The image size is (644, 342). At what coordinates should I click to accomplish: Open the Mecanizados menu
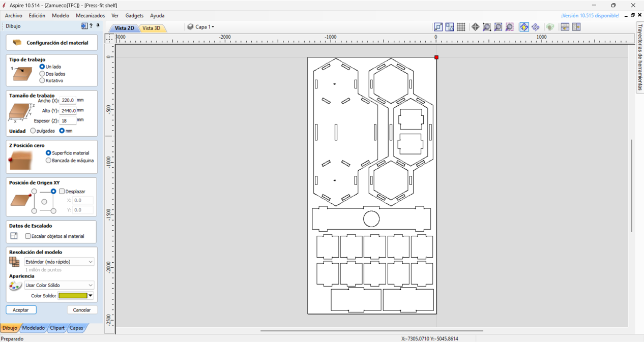pos(90,16)
